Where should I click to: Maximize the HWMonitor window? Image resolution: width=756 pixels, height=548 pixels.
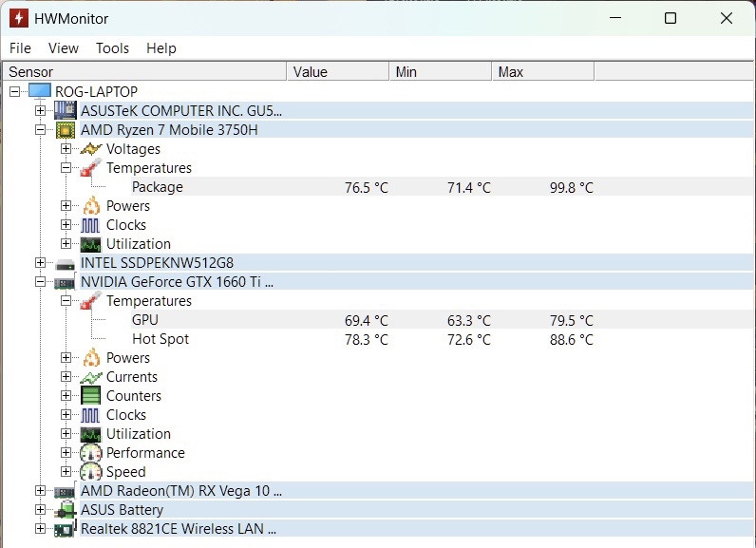[x=671, y=18]
